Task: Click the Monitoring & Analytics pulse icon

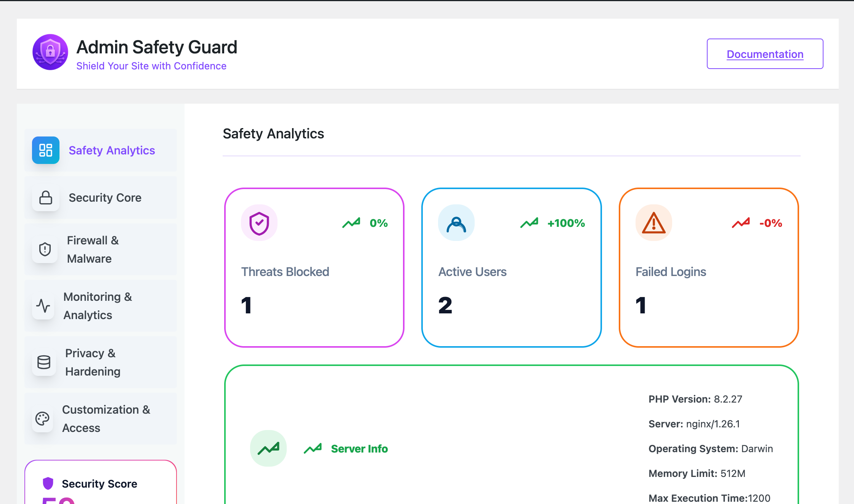Action: [x=43, y=306]
